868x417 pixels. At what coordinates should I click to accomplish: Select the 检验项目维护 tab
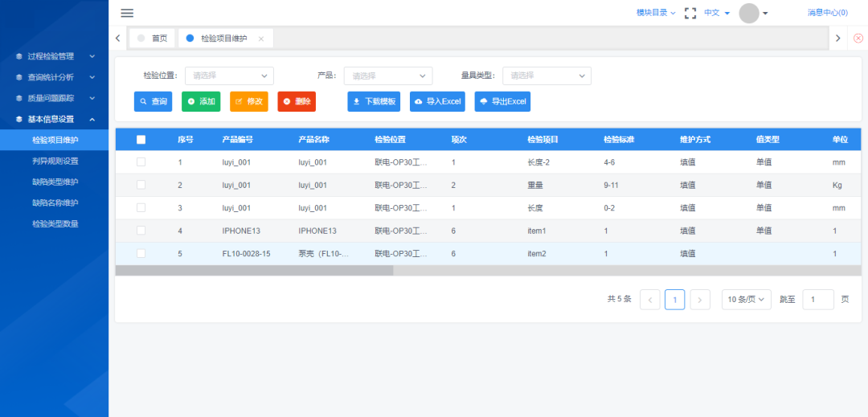pos(224,38)
